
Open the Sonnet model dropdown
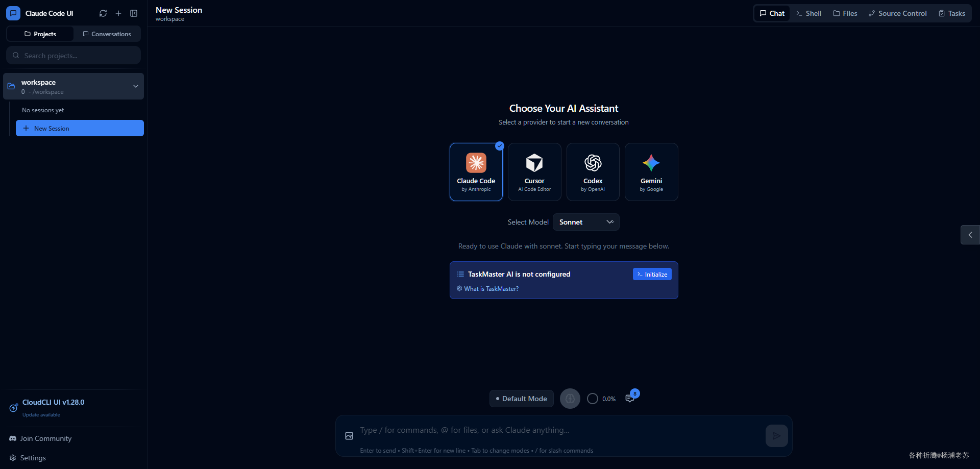pos(586,222)
